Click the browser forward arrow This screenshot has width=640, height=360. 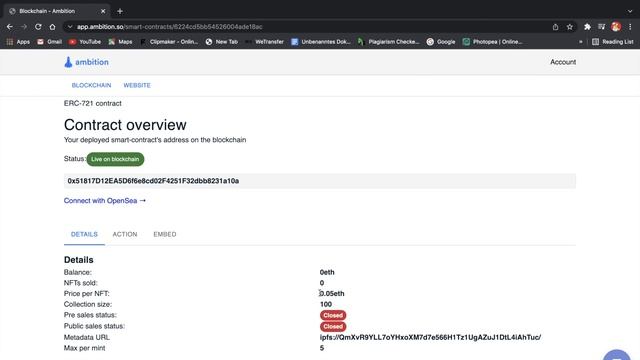click(x=24, y=27)
